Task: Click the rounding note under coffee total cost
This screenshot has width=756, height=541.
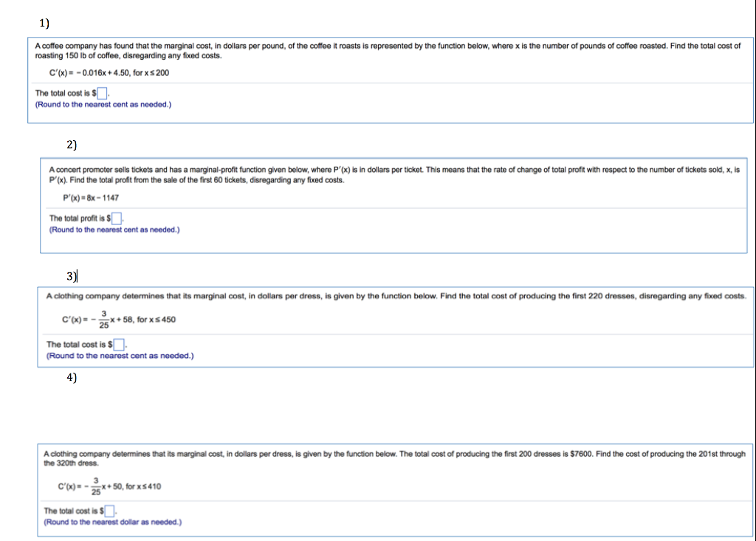Action: [x=103, y=104]
